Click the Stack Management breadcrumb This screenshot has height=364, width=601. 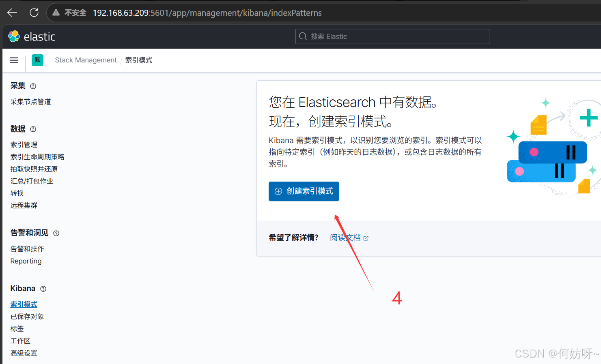click(86, 60)
